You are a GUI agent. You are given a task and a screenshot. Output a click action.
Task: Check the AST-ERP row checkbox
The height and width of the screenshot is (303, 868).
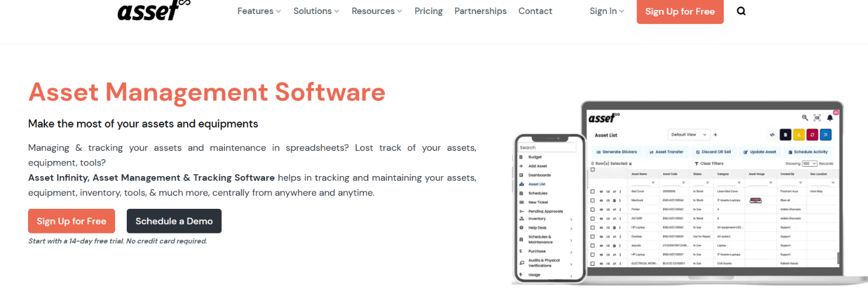[593, 218]
